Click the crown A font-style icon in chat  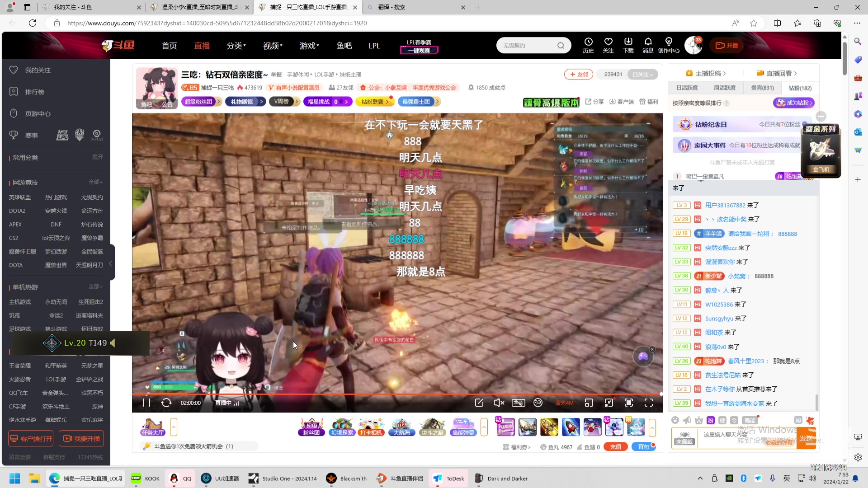click(698, 420)
